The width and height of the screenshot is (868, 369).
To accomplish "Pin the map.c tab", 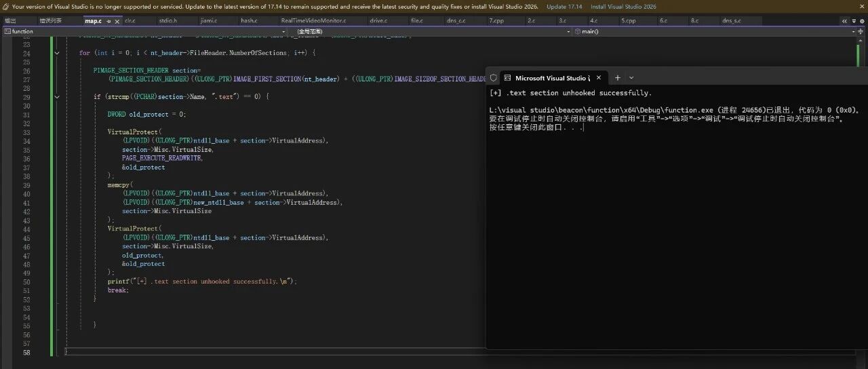I will click(x=107, y=21).
